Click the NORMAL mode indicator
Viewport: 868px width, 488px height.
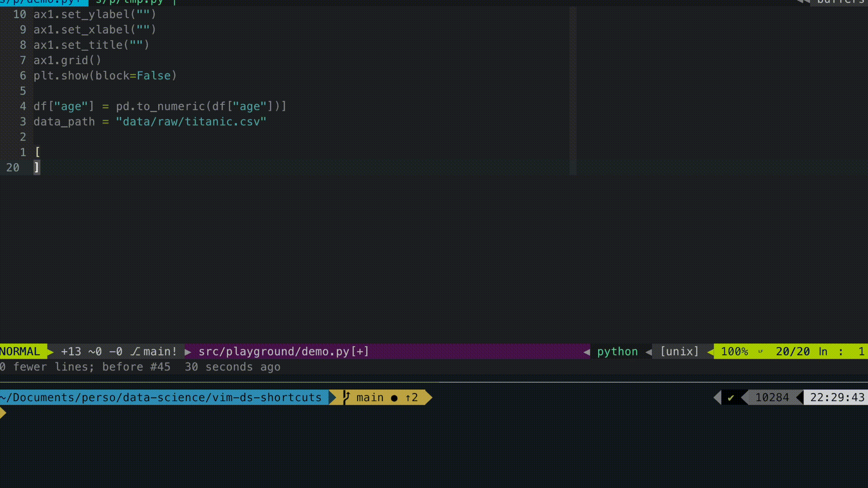[x=20, y=352]
